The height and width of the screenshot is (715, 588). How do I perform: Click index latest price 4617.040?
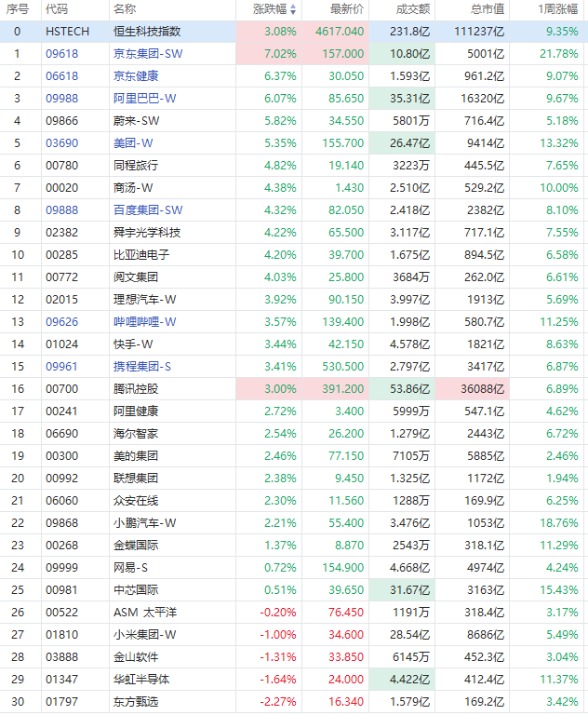tap(340, 32)
